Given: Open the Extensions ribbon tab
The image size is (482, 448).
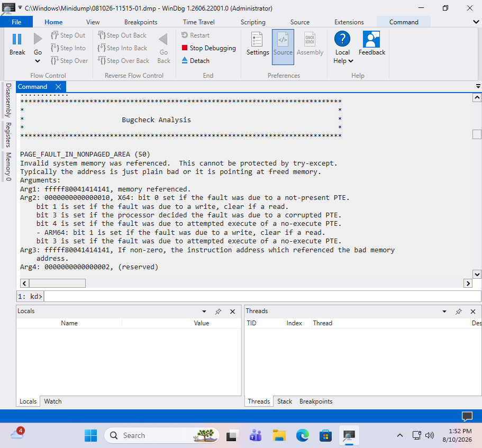Looking at the screenshot, I should point(349,22).
